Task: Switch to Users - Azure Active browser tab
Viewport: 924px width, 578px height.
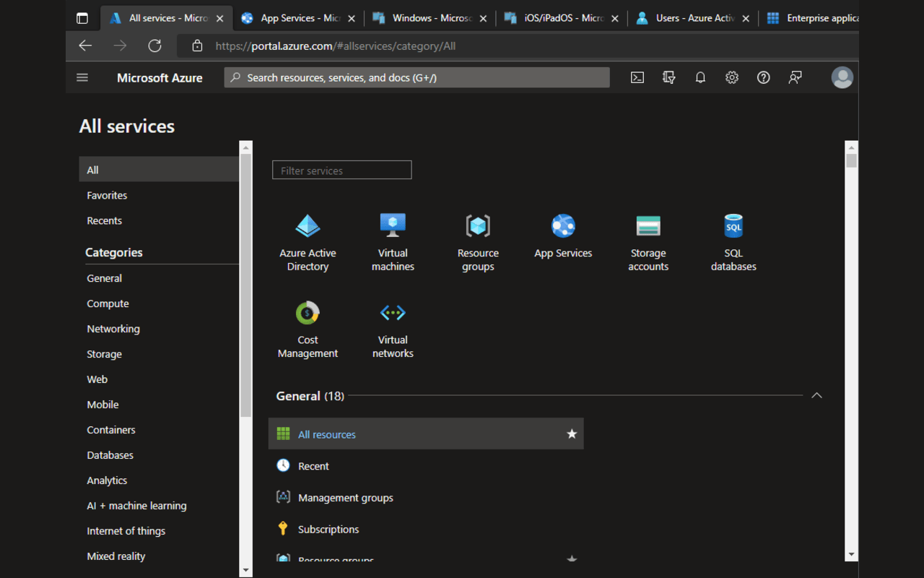Action: click(x=693, y=18)
